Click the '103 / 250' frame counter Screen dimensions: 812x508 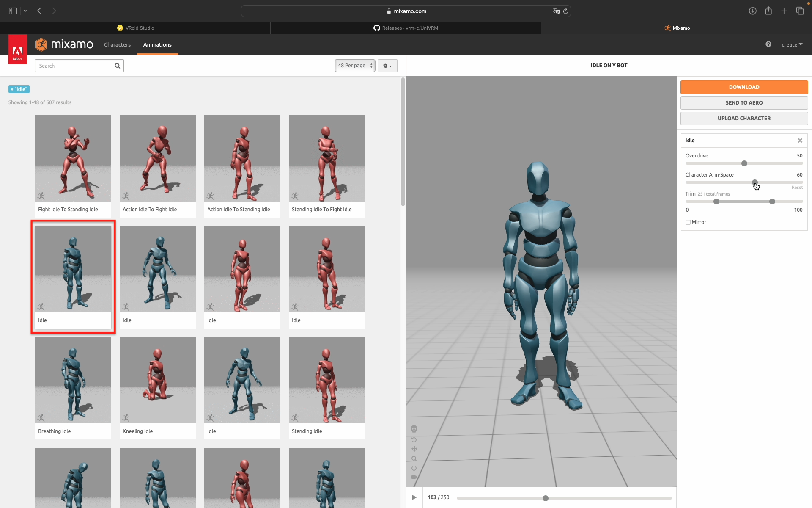[x=438, y=497]
